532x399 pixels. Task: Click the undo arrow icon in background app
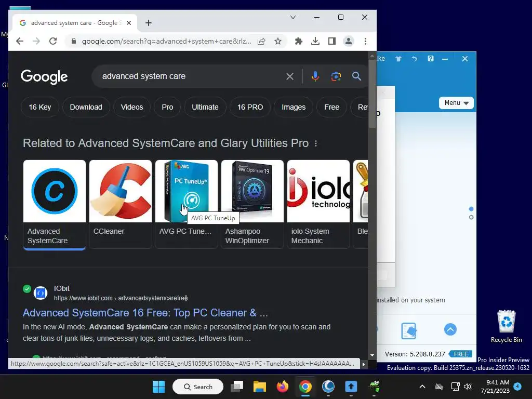pyautogui.click(x=414, y=59)
